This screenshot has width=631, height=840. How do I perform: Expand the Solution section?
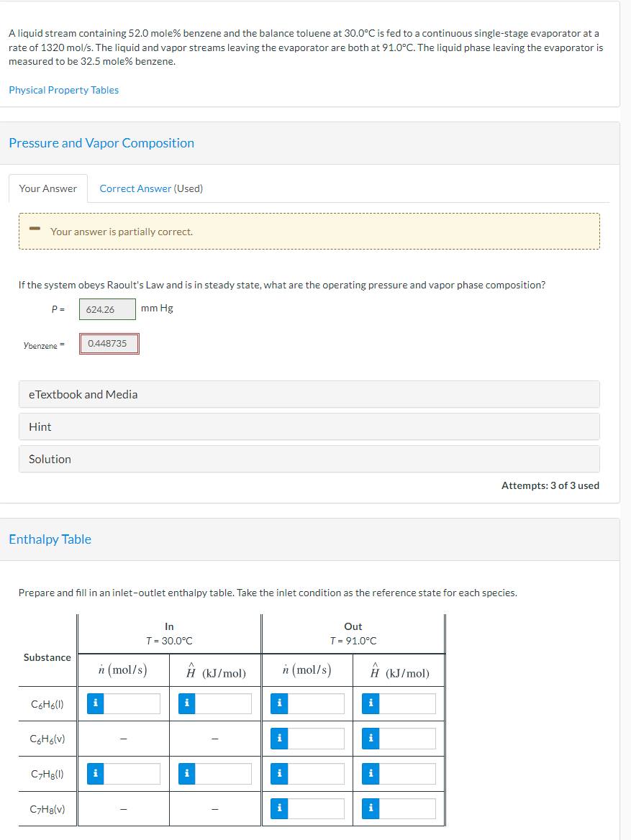coord(309,459)
